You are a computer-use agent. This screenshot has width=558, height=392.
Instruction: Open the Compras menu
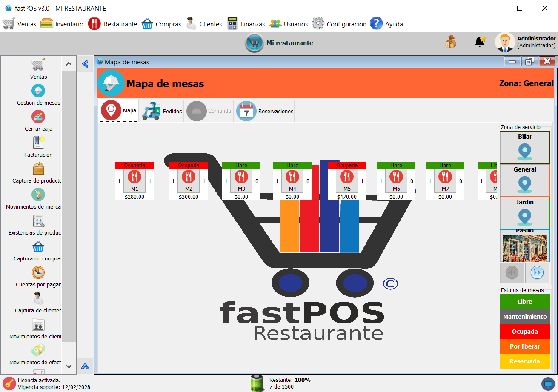point(161,24)
